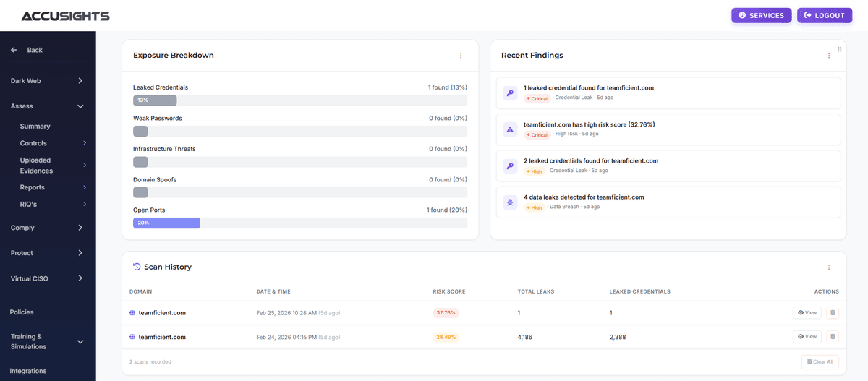Click Critical badge on leaked credential finding

click(537, 98)
